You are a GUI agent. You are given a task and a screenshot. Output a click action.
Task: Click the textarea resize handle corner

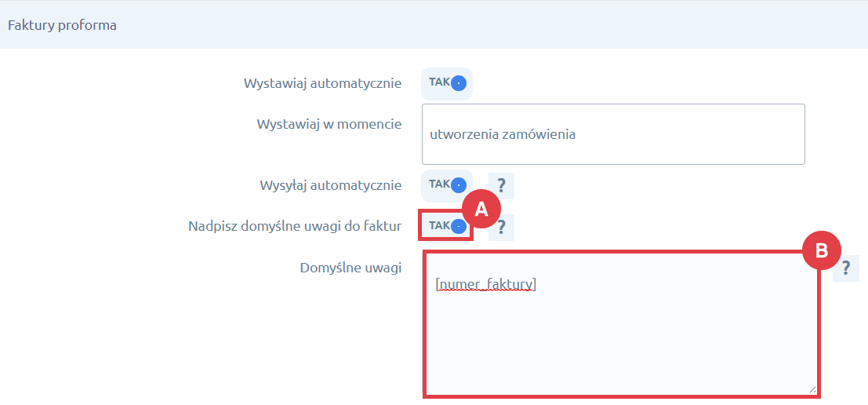(x=812, y=389)
